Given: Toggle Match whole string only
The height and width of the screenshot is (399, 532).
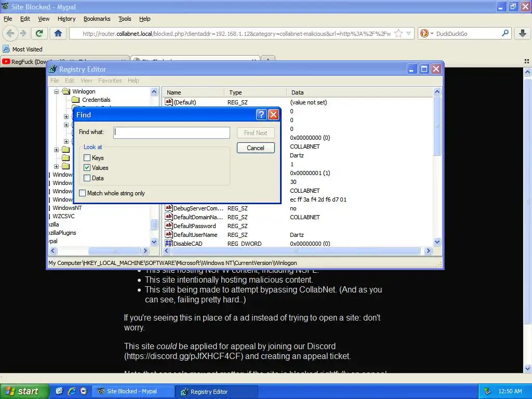Looking at the screenshot, I should [x=83, y=193].
